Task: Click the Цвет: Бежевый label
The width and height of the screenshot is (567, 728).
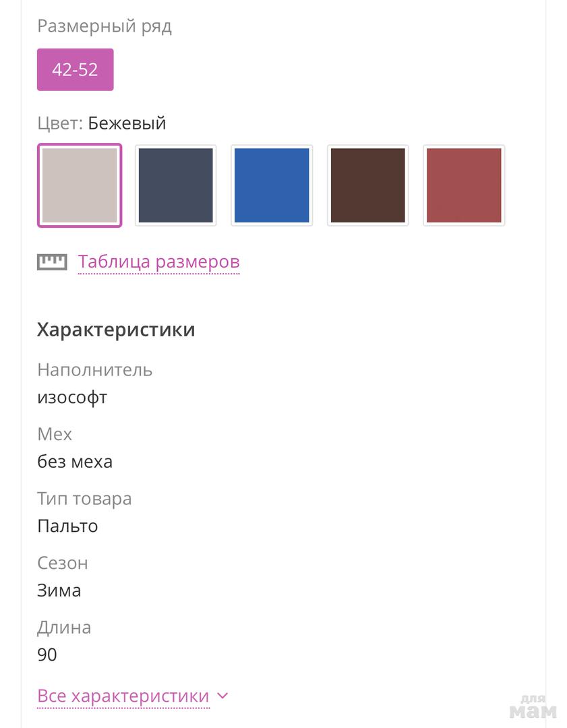Action: tap(102, 123)
